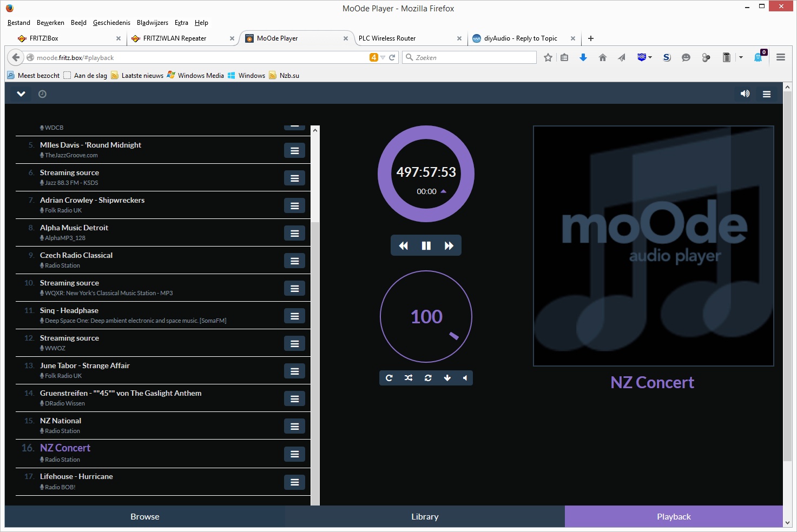Open menu for Czech Radio Classical item

click(x=295, y=261)
